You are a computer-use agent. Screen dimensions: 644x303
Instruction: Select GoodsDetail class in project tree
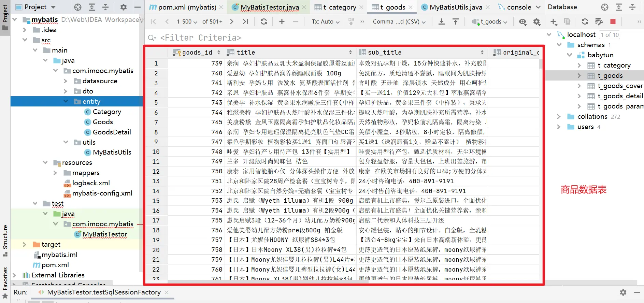click(x=112, y=132)
